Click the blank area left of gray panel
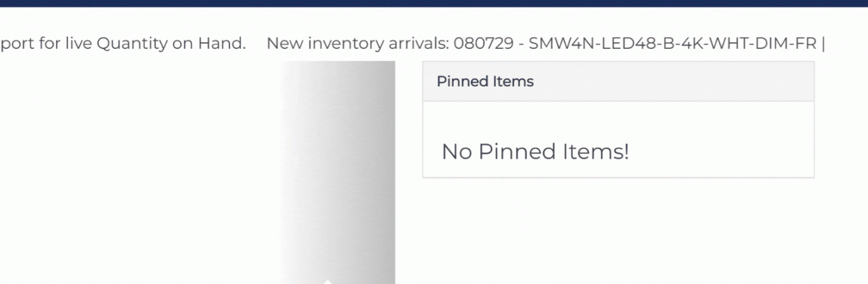Viewport: 868px width, 284px height. pyautogui.click(x=134, y=167)
